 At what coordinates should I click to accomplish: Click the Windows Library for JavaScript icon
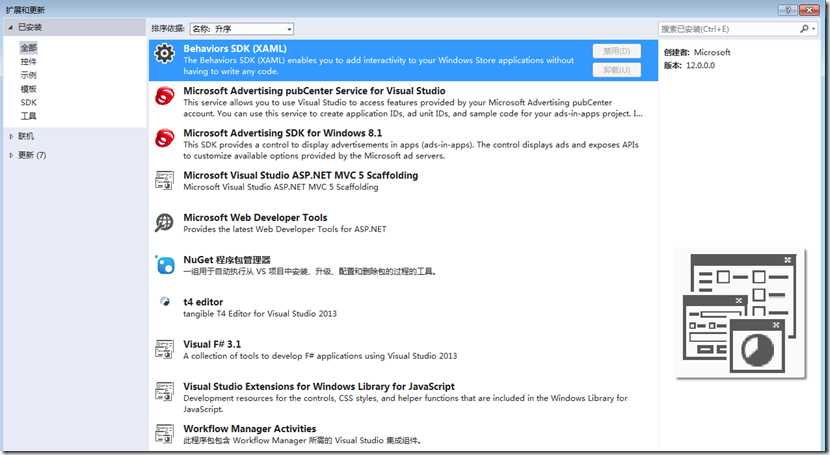coord(164,392)
